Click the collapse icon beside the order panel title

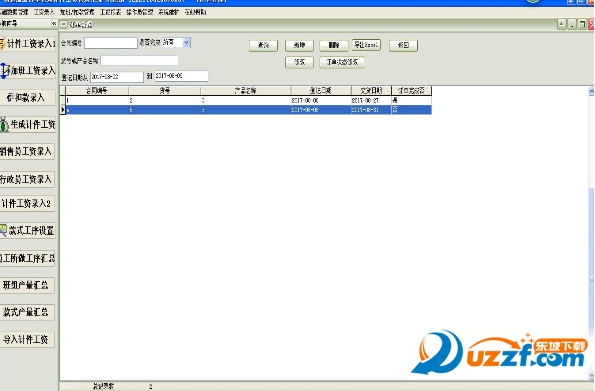click(64, 25)
